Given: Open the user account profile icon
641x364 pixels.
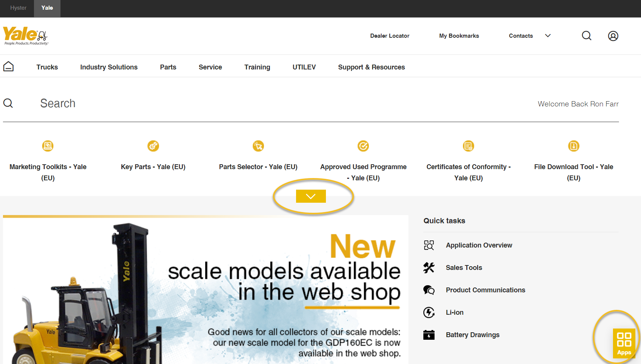Looking at the screenshot, I should [613, 36].
